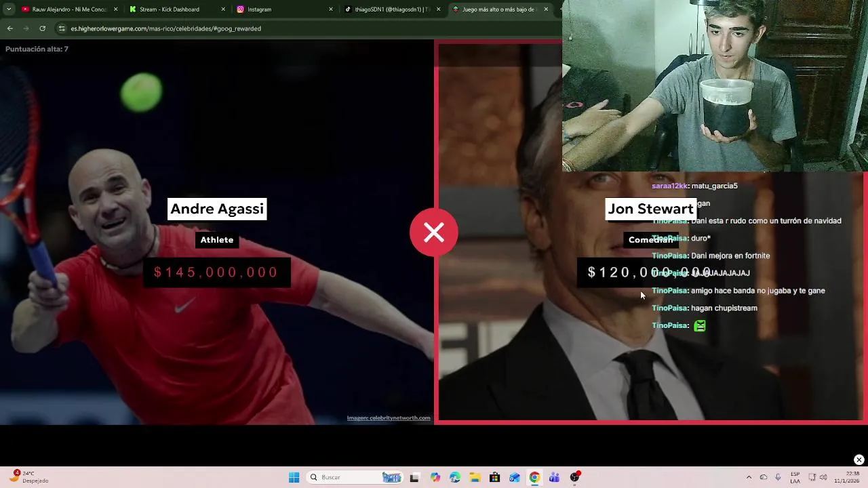Go back to the previous page
This screenshot has width=868, height=488.
9,28
